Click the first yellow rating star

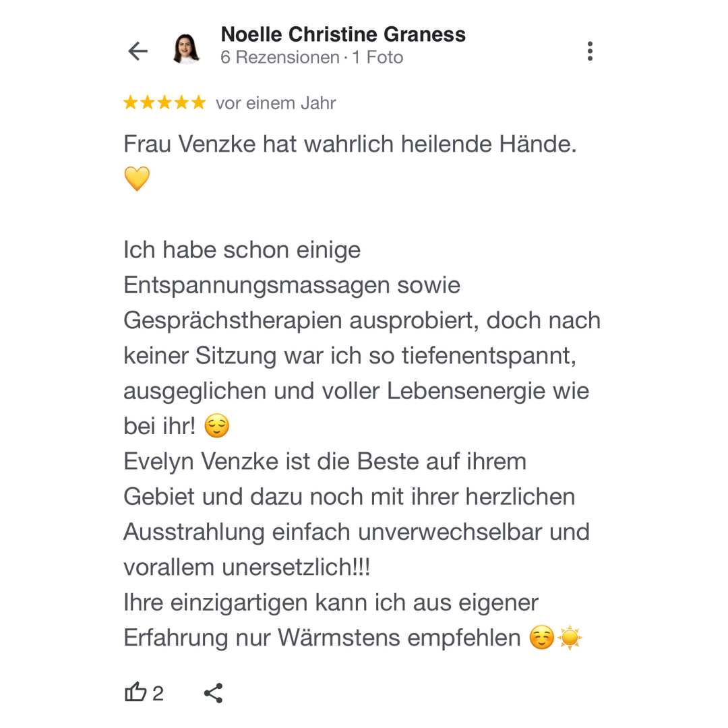[x=130, y=103]
